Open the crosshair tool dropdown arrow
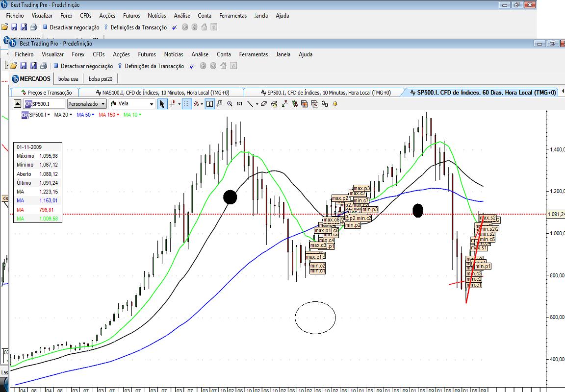The image size is (565, 392). [x=179, y=104]
